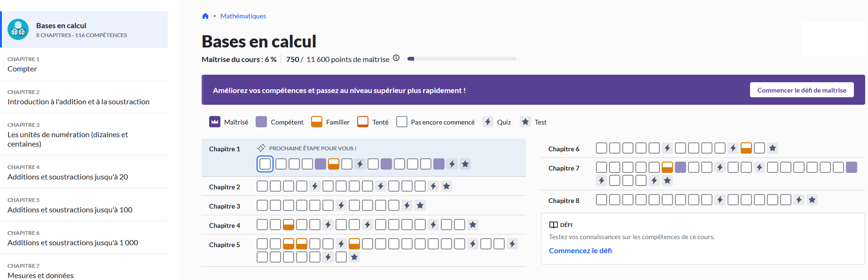
Task: Select Mesures et données in the sidebar
Action: tap(84, 267)
